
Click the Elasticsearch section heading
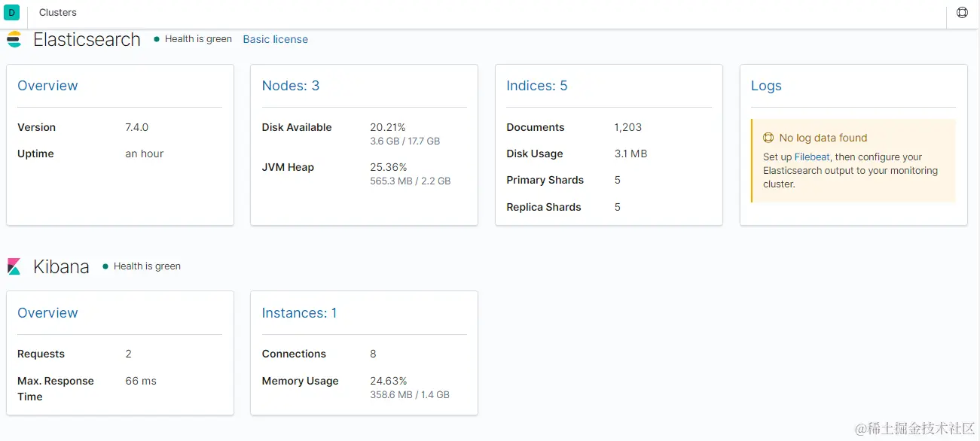point(87,40)
